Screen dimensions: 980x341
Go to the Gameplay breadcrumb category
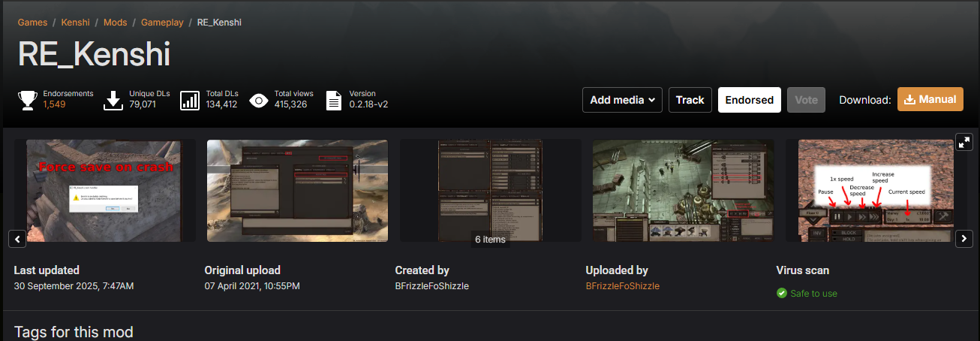click(x=162, y=23)
